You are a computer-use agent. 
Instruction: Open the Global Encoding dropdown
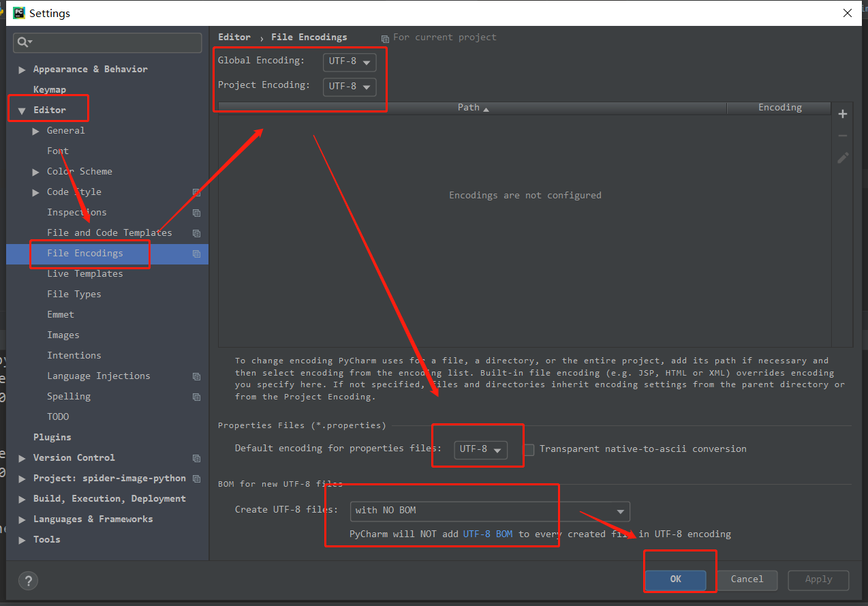click(350, 61)
